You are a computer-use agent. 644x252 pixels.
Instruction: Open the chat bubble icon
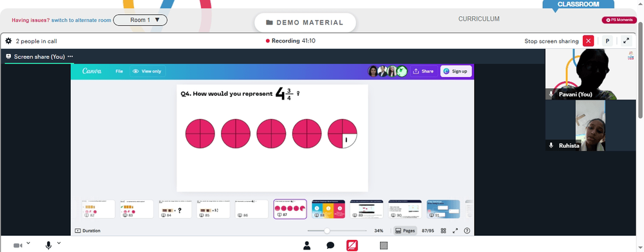330,246
